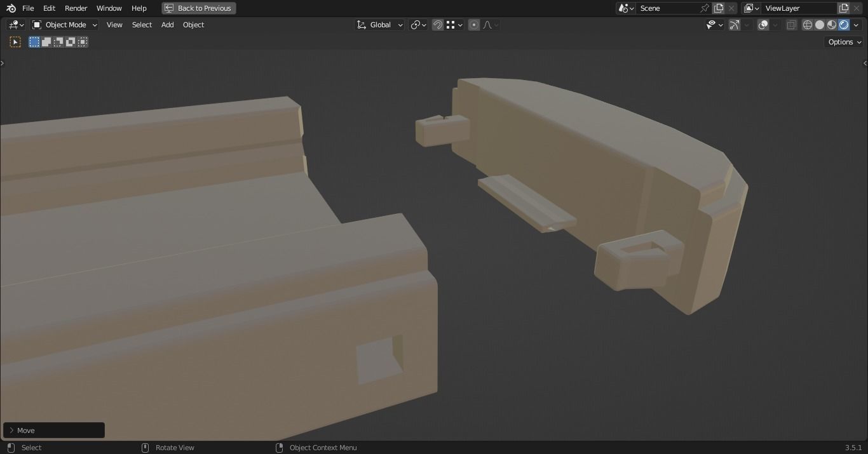Open the viewport shading options dropdown
868x454 pixels.
[856, 25]
